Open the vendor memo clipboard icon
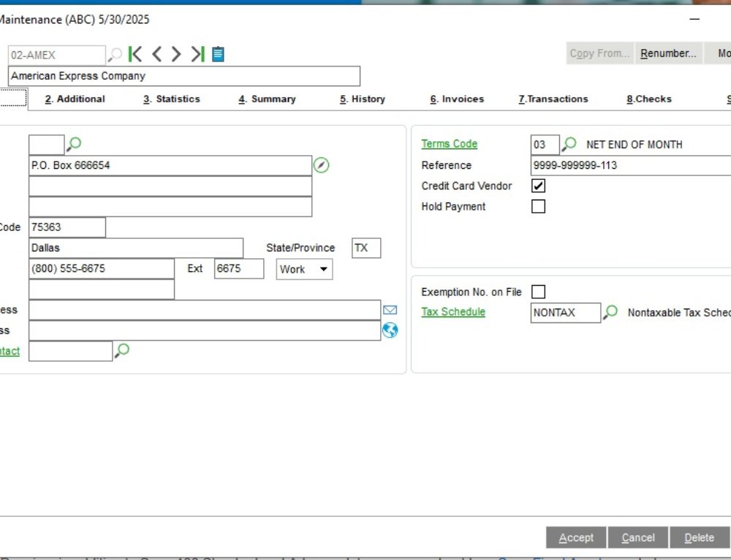Image resolution: width=731 pixels, height=560 pixels. click(218, 54)
